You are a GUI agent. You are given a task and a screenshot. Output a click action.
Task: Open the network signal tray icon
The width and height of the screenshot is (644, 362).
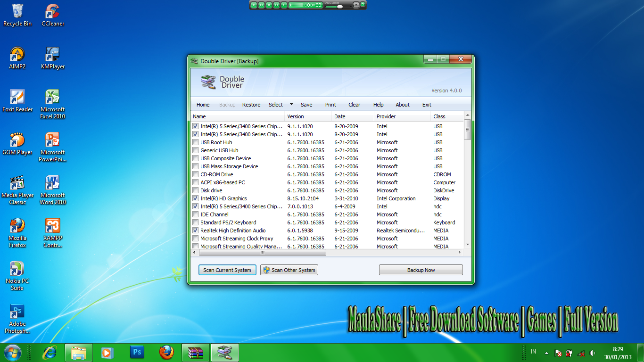581,353
